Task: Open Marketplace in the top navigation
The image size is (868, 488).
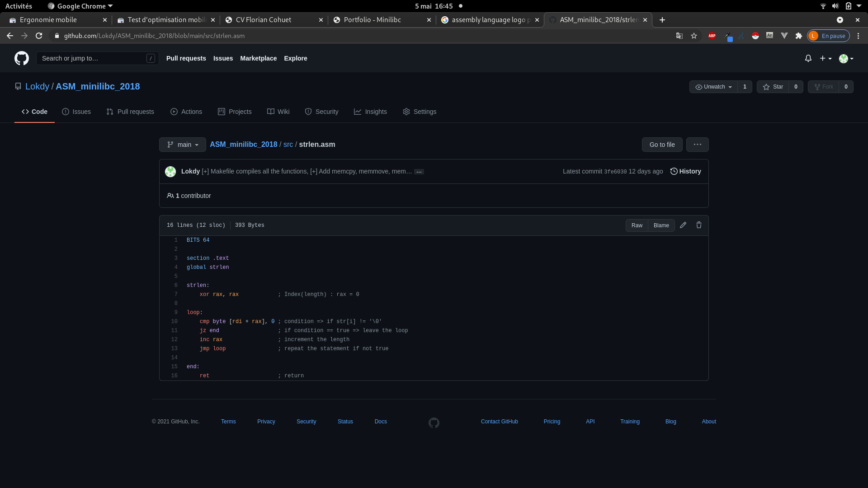Action: tap(258, 58)
